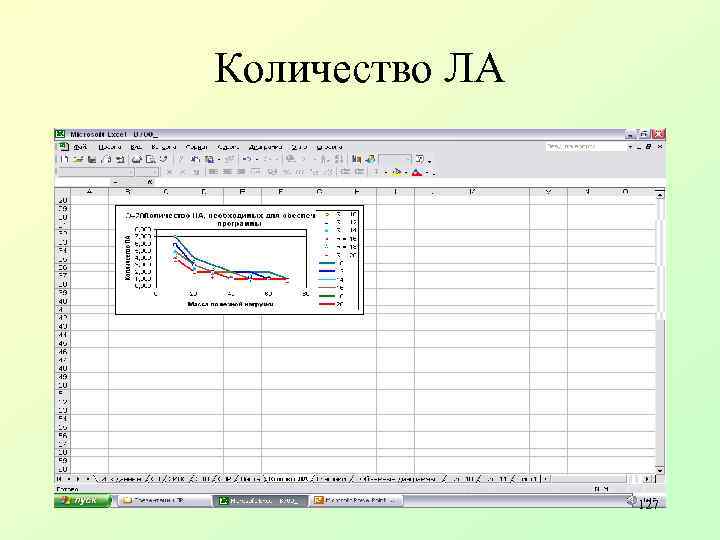Click horizontal scrollbar right arrow

coord(647,479)
